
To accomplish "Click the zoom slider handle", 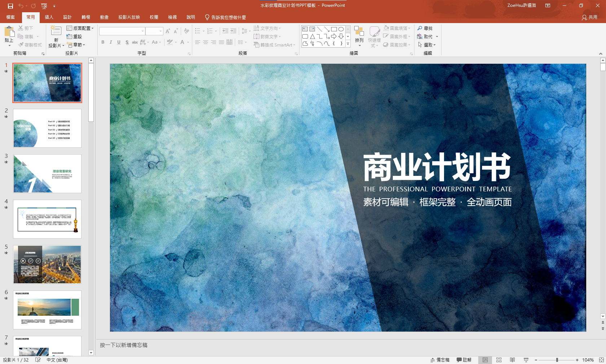I will point(557,360).
